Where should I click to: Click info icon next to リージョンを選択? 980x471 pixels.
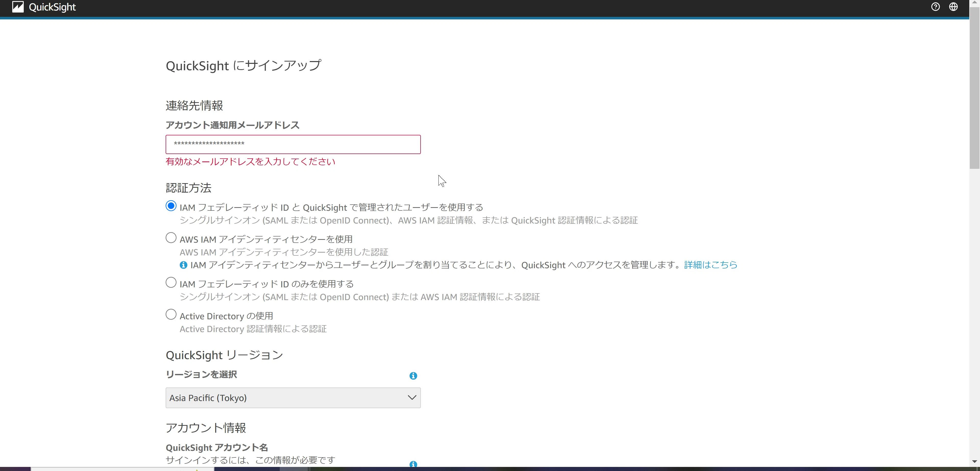[x=413, y=376]
